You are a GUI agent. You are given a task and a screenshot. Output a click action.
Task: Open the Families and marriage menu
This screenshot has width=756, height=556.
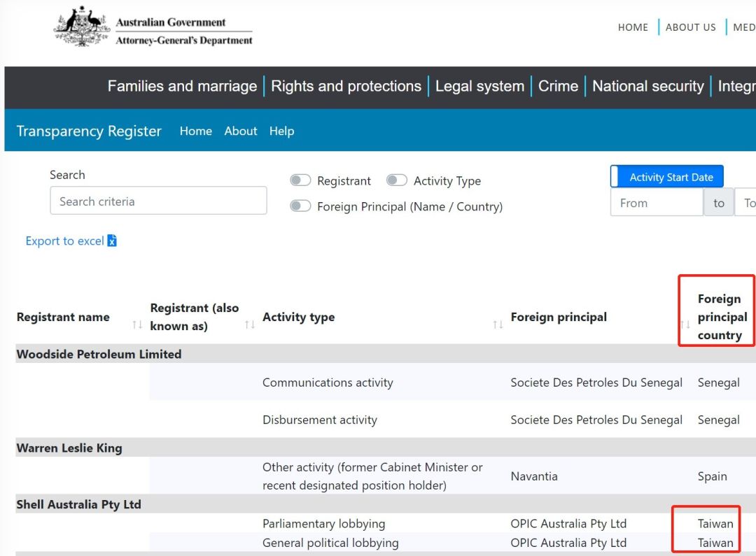[x=182, y=86]
